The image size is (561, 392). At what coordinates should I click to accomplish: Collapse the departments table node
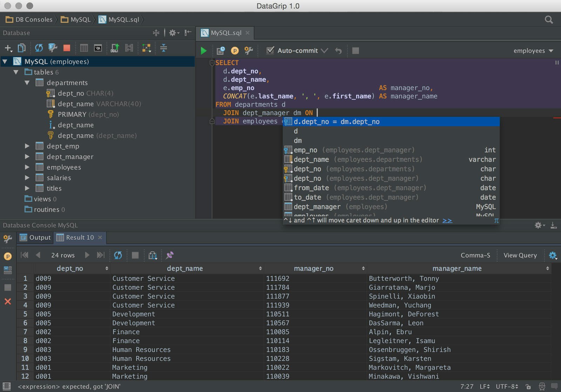(x=27, y=83)
